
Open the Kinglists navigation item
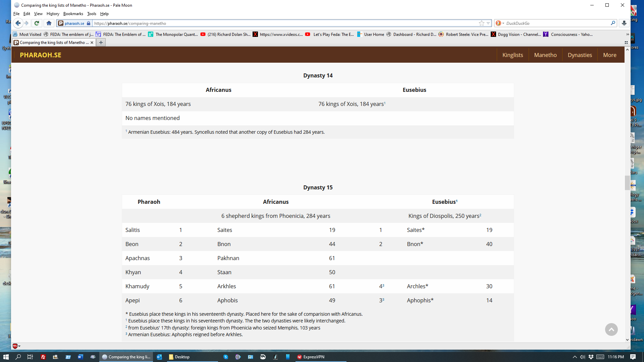[x=513, y=55]
